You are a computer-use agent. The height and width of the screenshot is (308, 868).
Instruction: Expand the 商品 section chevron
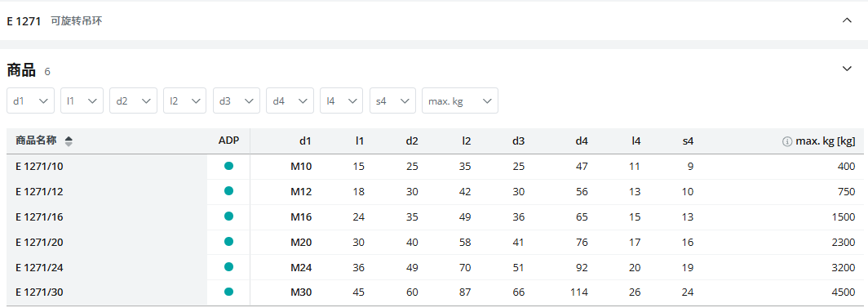click(x=847, y=69)
